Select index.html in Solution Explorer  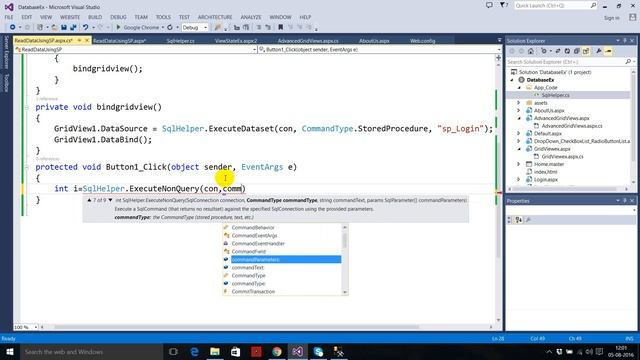coord(545,172)
